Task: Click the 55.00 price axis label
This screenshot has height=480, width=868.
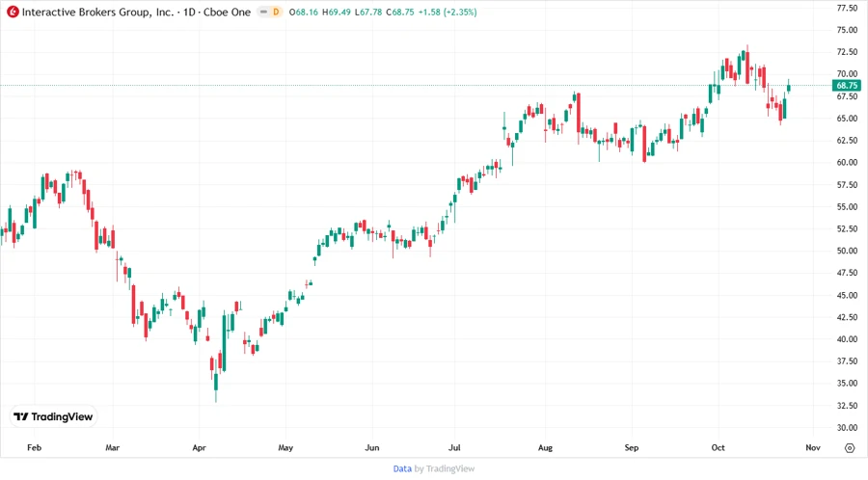Action: (847, 207)
